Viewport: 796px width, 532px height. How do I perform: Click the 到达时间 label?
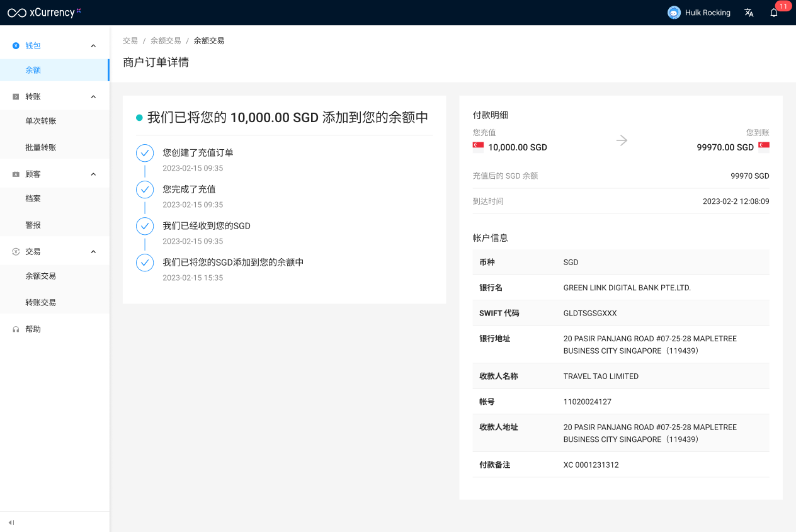pos(488,201)
